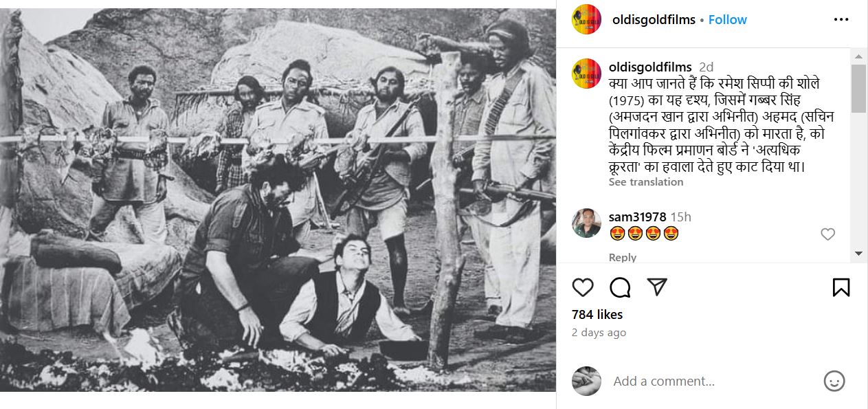Open the emoji picker in comment box
The width and height of the screenshot is (868, 409).
(834, 381)
